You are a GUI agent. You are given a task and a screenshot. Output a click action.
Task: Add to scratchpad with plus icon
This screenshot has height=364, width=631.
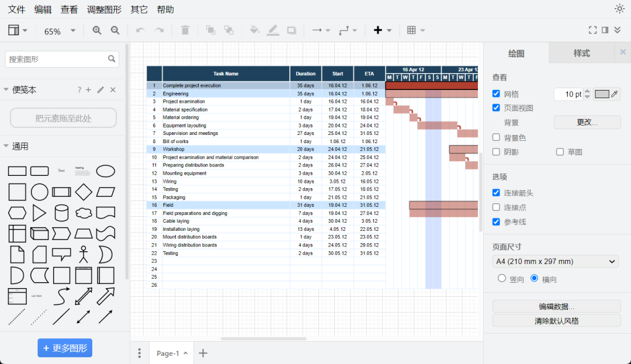click(x=89, y=90)
